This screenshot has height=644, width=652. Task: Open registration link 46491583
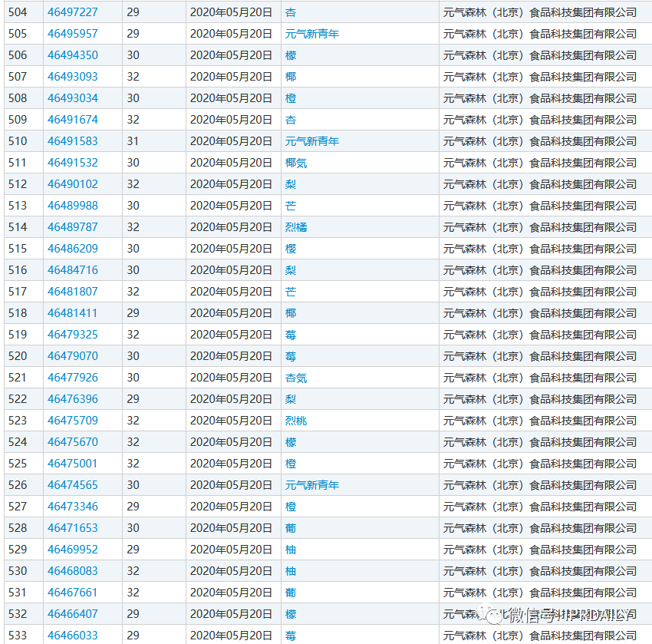(73, 141)
